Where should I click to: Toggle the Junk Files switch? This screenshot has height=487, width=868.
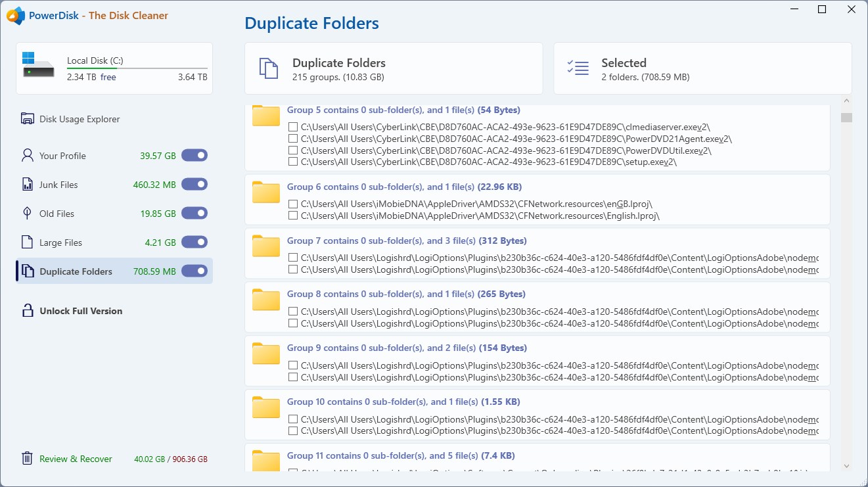194,184
